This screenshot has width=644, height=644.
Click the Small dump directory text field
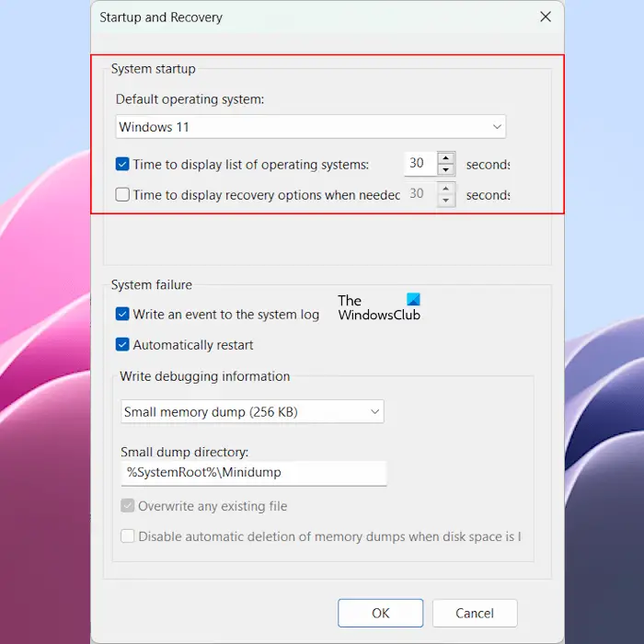tap(254, 473)
